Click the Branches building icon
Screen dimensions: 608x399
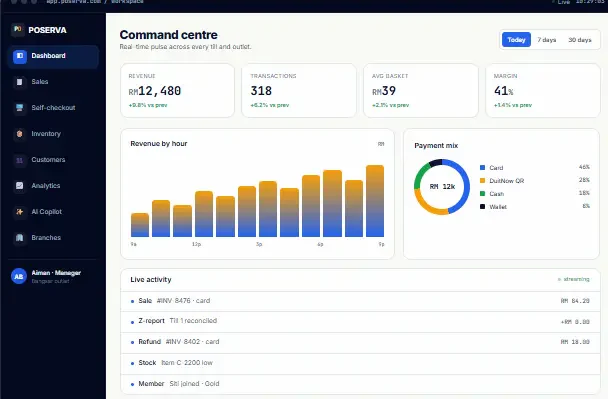20,238
